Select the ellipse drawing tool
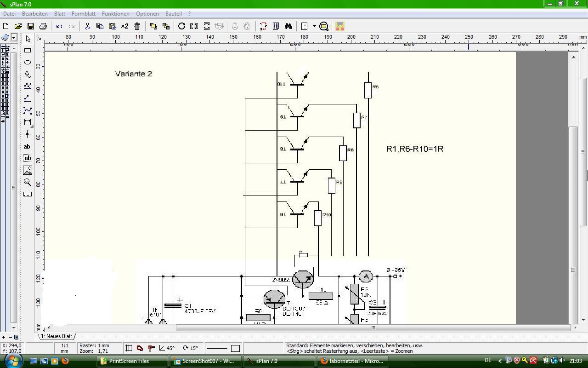The width and height of the screenshot is (588, 368). coord(28,62)
